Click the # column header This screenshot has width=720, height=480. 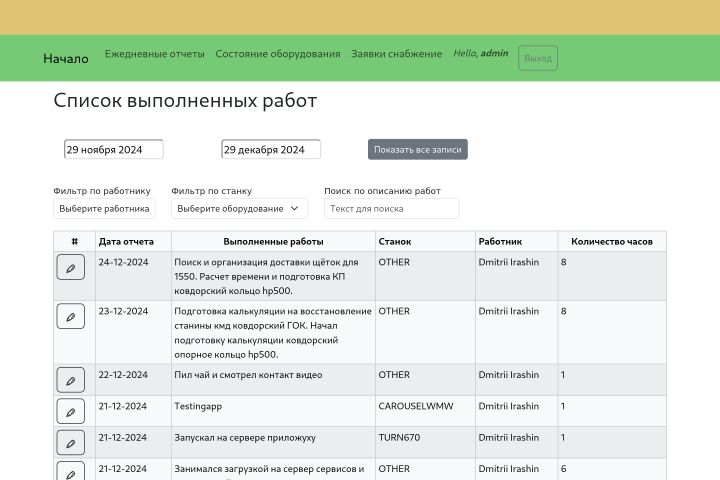tap(74, 242)
